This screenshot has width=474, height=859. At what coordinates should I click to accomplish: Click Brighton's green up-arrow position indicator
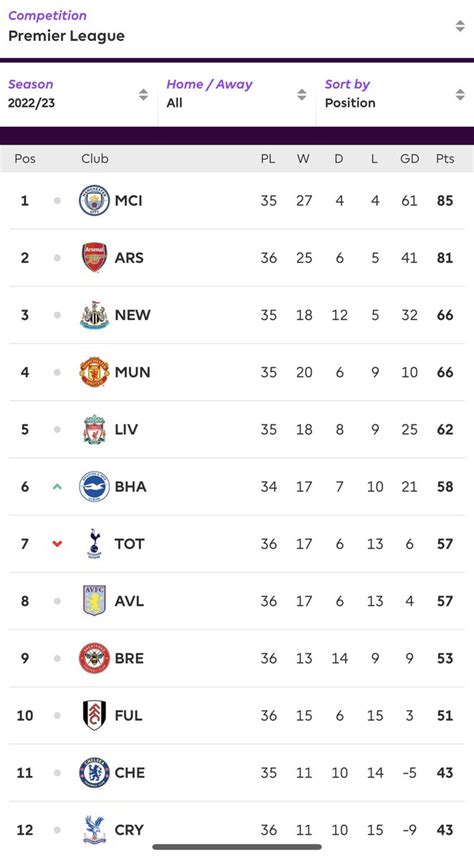coord(57,486)
